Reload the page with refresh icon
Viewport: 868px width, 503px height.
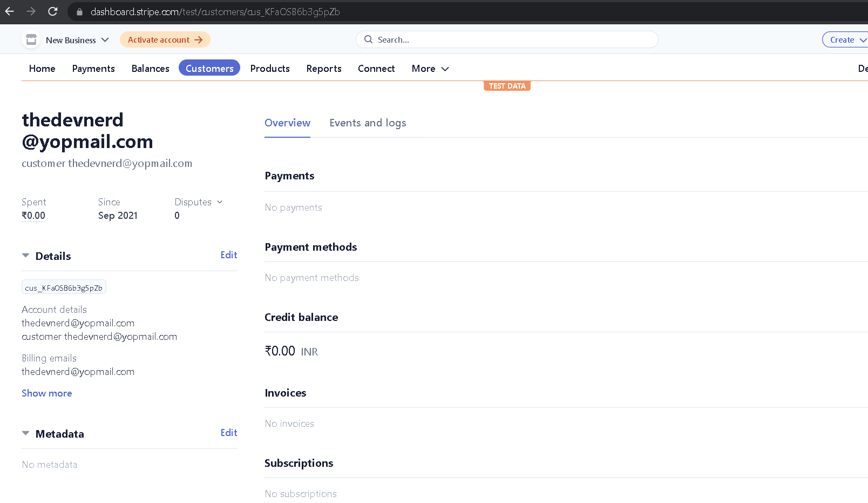tap(53, 11)
